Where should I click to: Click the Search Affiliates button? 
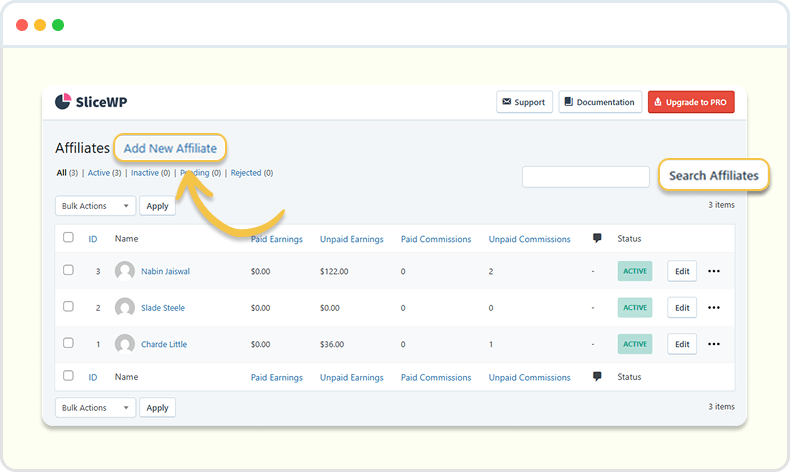tap(713, 175)
